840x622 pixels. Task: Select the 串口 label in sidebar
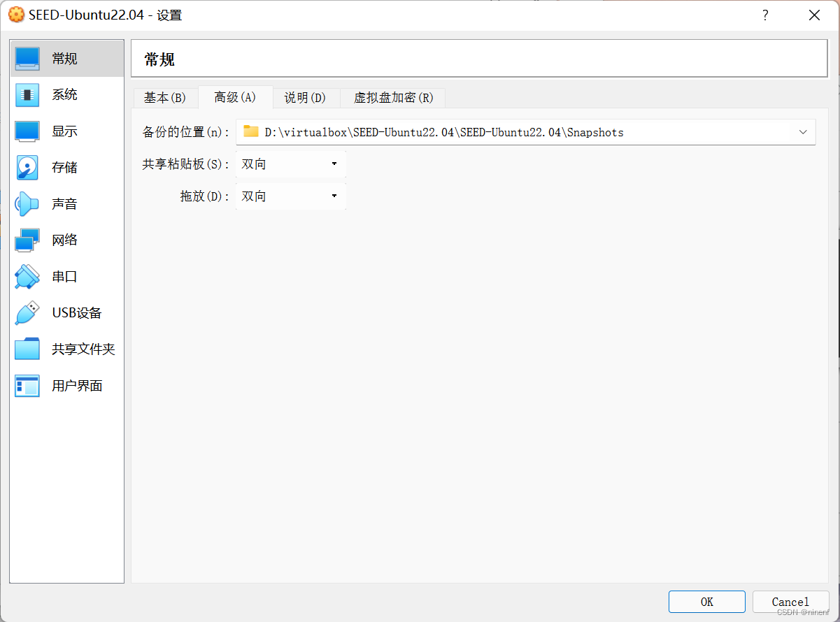(x=64, y=277)
